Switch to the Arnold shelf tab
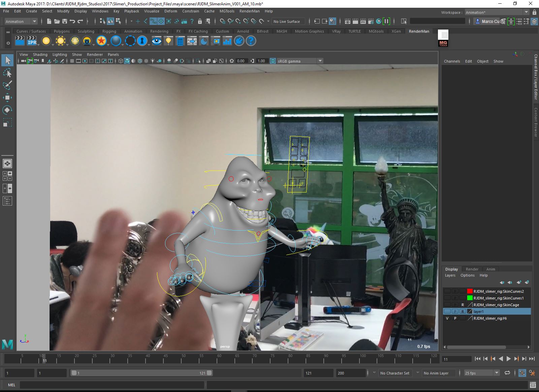This screenshot has height=392, width=539. click(x=243, y=31)
